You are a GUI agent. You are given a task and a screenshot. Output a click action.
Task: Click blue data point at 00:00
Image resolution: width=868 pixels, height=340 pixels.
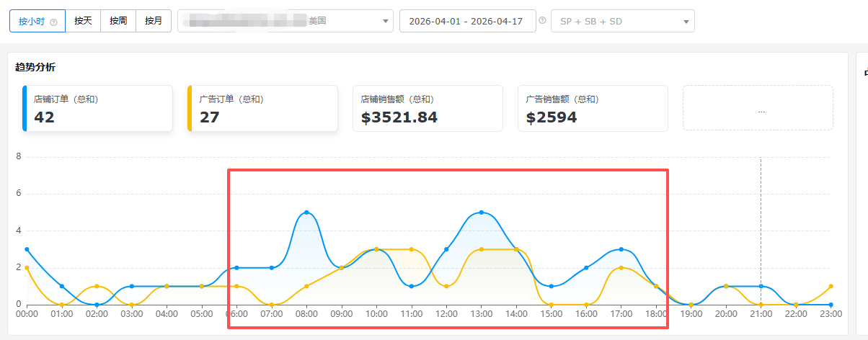tap(27, 249)
